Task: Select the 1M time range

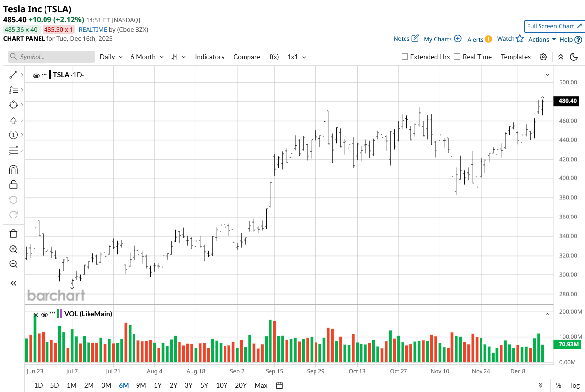Action: click(x=71, y=385)
